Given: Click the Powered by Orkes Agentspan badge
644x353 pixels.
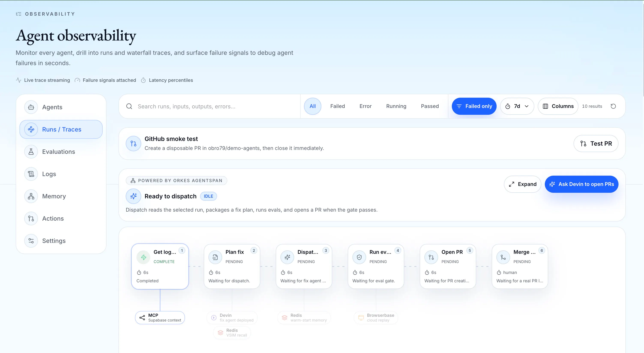Looking at the screenshot, I should (177, 181).
